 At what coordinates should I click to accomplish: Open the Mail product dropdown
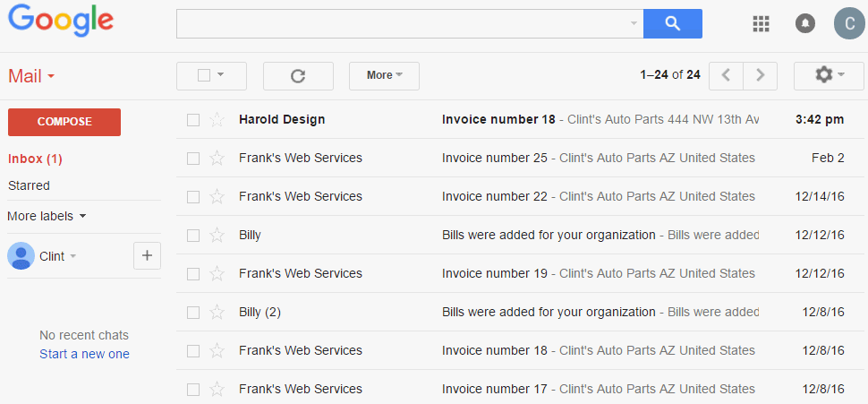[x=31, y=76]
